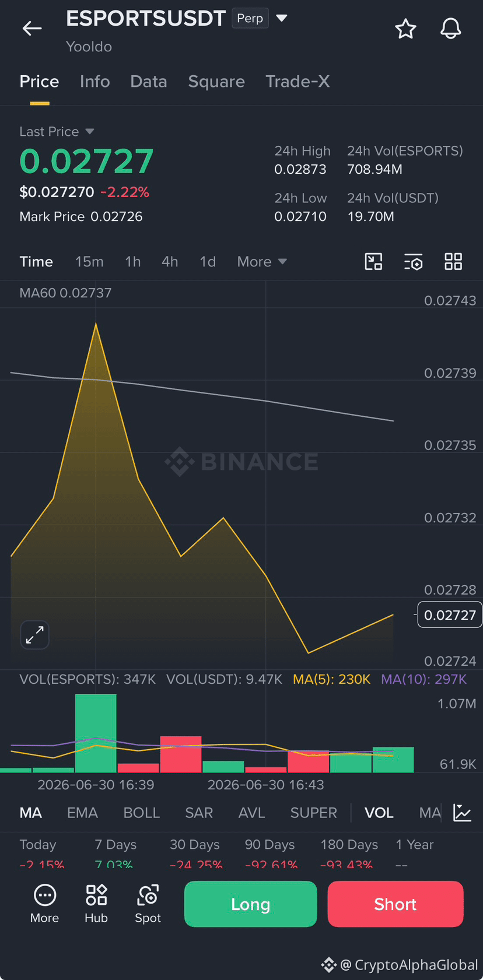This screenshot has height=980, width=483.
Task: Click the 2026-06-30 16:43 time label
Action: click(266, 785)
